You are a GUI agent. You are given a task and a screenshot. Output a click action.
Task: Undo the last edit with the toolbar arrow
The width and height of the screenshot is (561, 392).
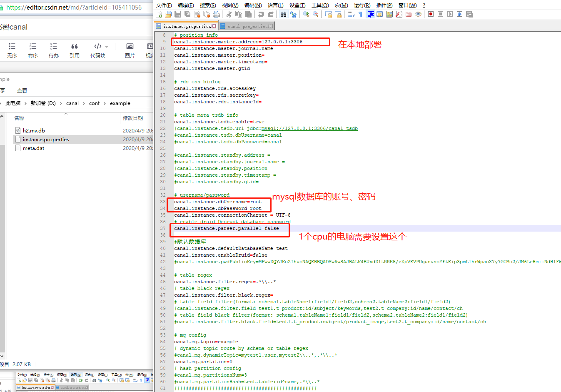(260, 14)
